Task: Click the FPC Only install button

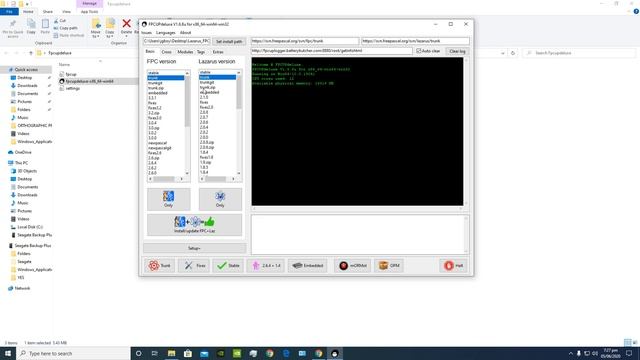Action: pos(169,199)
